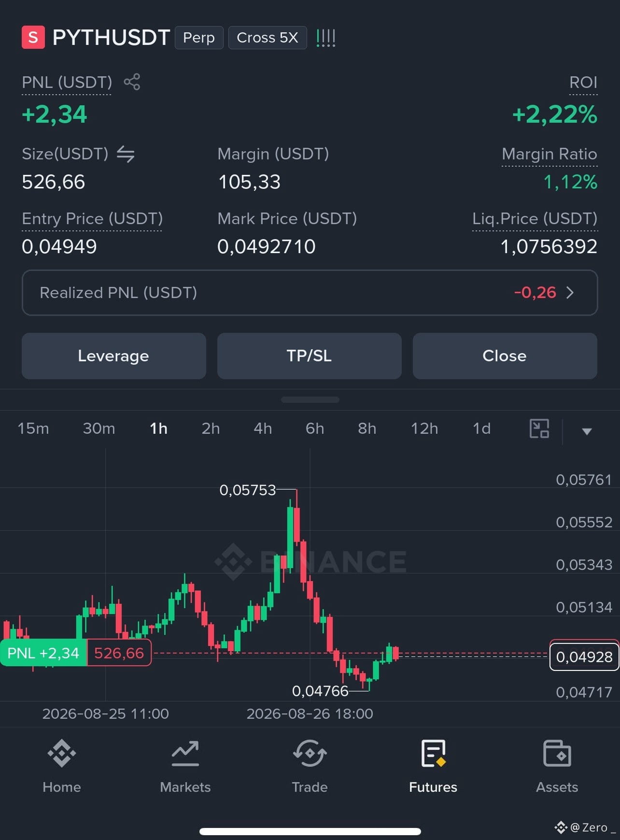Tap the Liq.Price (USDT) label
The width and height of the screenshot is (620, 840).
(535, 219)
